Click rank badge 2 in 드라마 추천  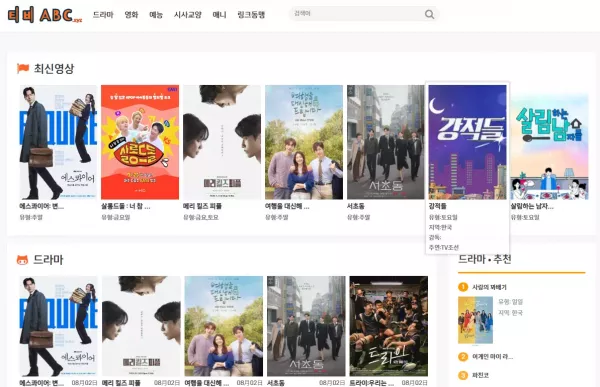463,356
